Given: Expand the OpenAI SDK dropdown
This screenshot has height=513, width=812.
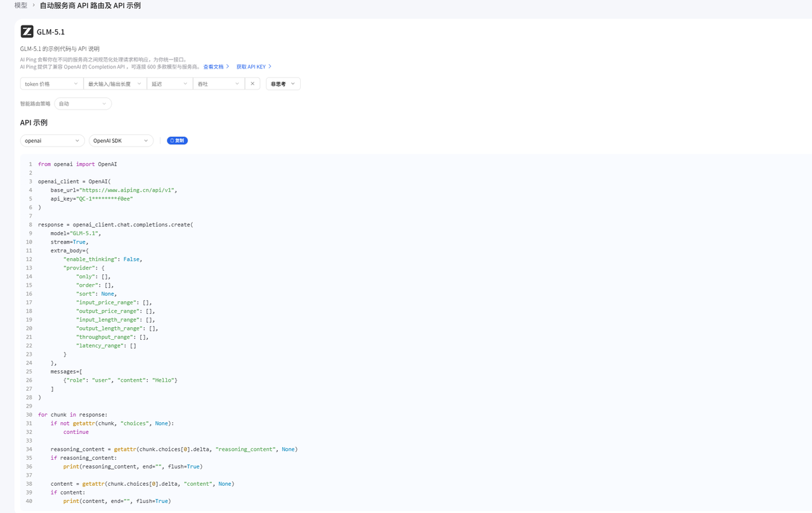Looking at the screenshot, I should click(121, 141).
